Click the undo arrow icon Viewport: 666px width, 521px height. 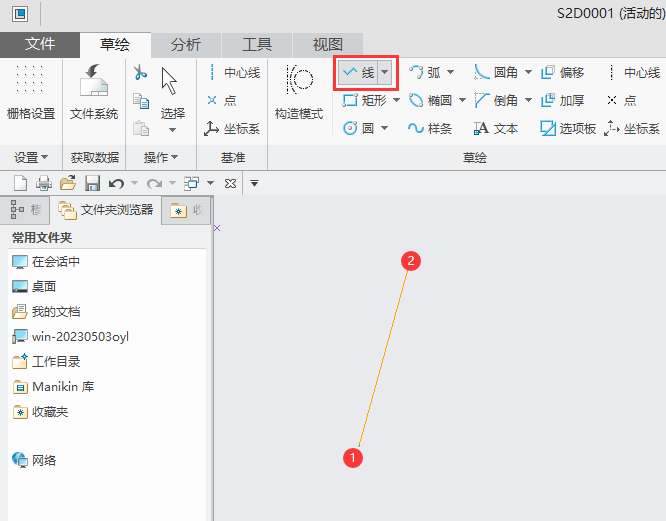[116, 183]
